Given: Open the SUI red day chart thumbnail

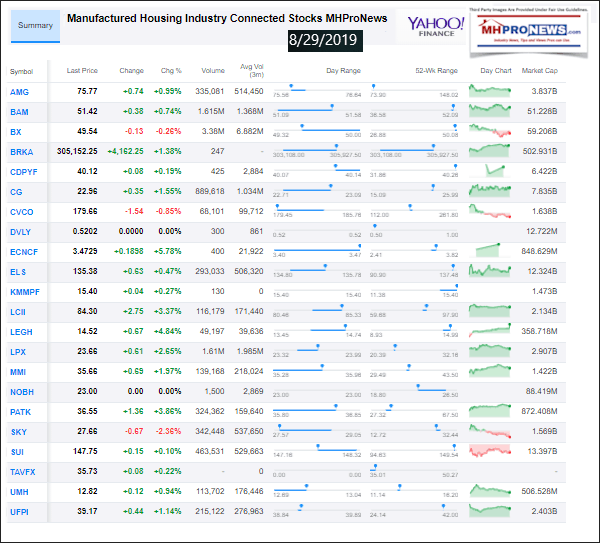Looking at the screenshot, I should pos(490,451).
